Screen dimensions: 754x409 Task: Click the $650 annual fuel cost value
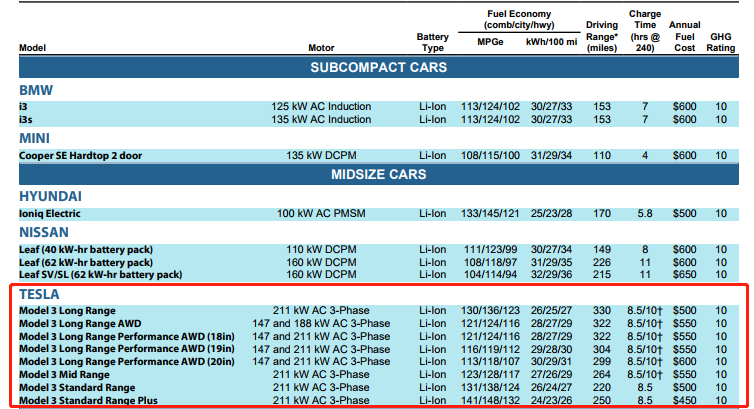pyautogui.click(x=684, y=274)
